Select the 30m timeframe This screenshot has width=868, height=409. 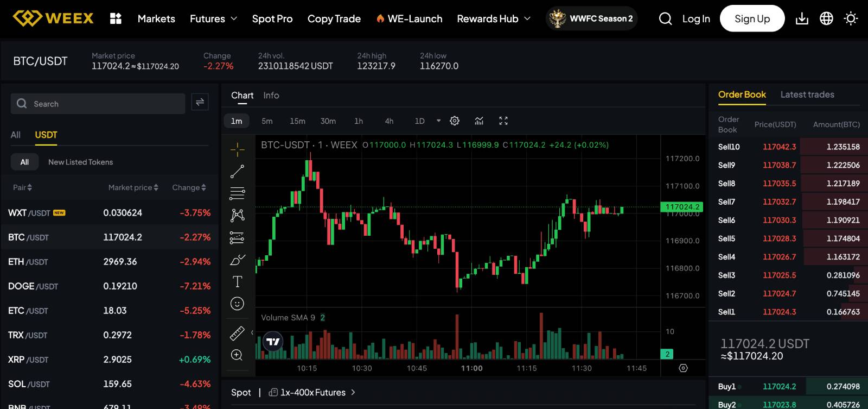(x=328, y=121)
